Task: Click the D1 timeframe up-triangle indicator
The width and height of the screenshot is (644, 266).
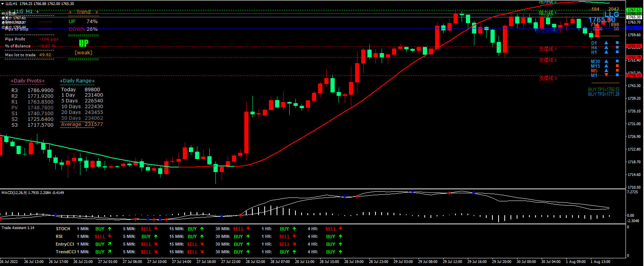Action: point(606,43)
